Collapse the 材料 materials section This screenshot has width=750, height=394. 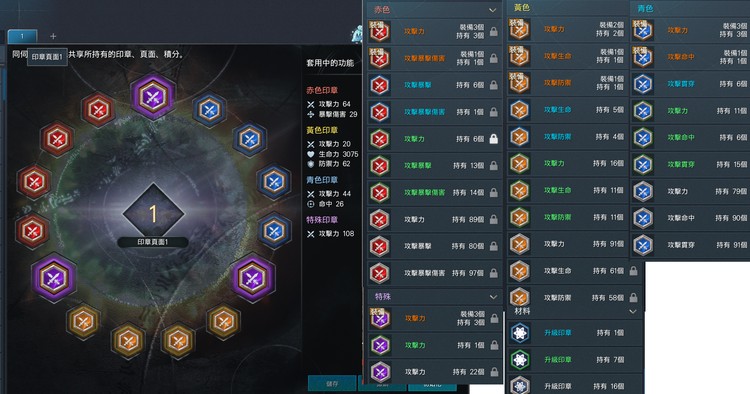633,312
